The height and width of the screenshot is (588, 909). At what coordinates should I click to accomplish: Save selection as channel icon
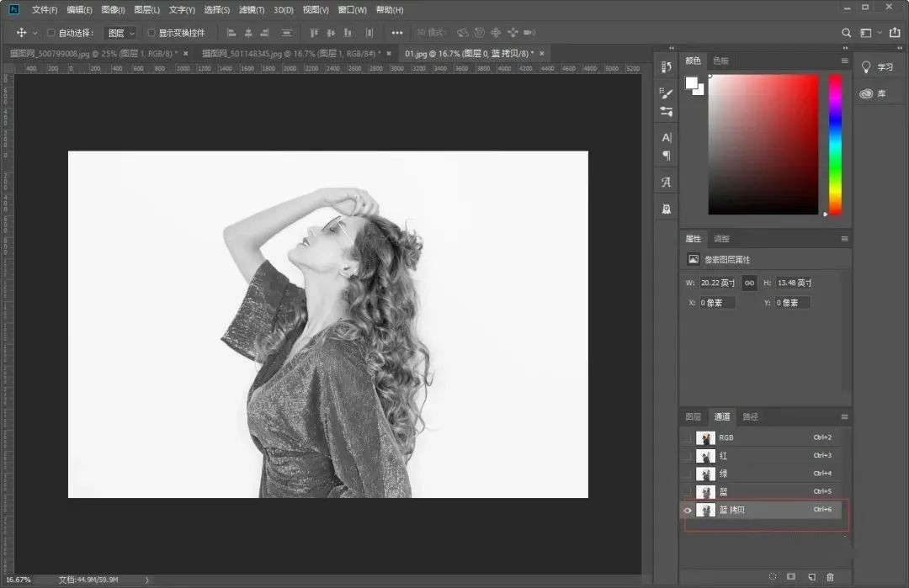pyautogui.click(x=791, y=576)
